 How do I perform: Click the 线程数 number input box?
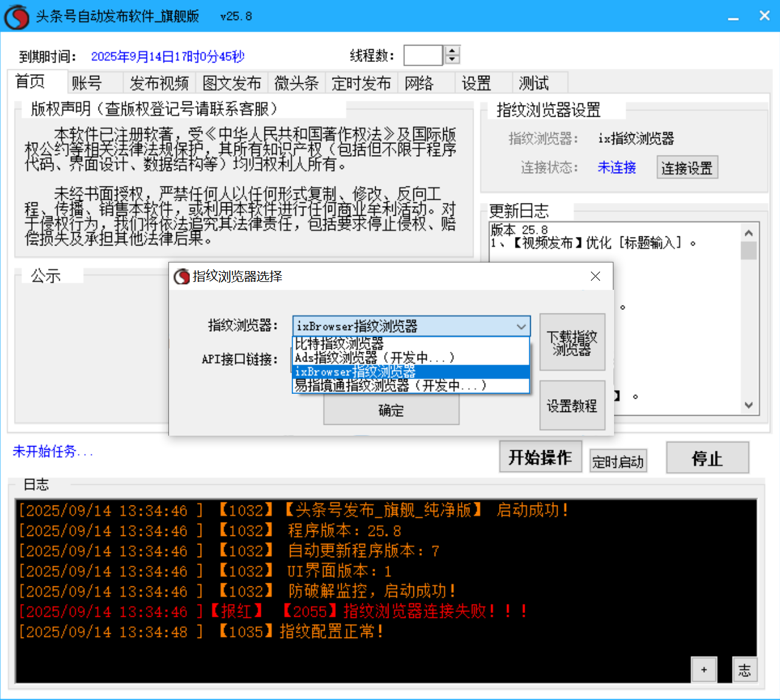[423, 55]
